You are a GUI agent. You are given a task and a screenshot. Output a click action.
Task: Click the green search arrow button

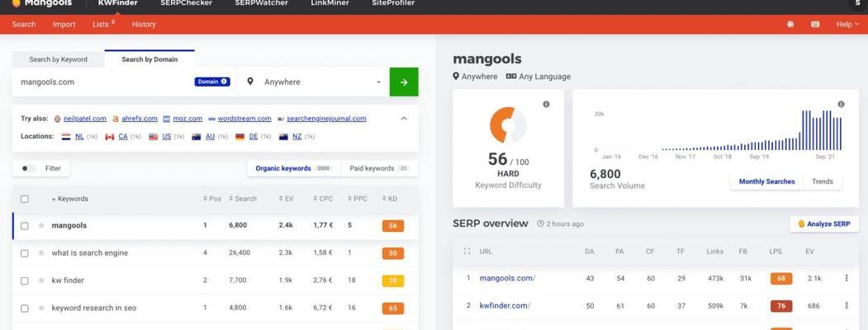(404, 82)
